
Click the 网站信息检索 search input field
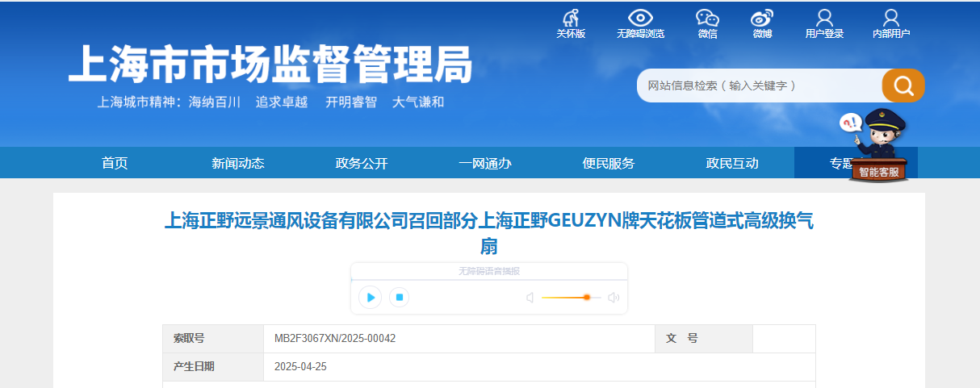coord(759,86)
